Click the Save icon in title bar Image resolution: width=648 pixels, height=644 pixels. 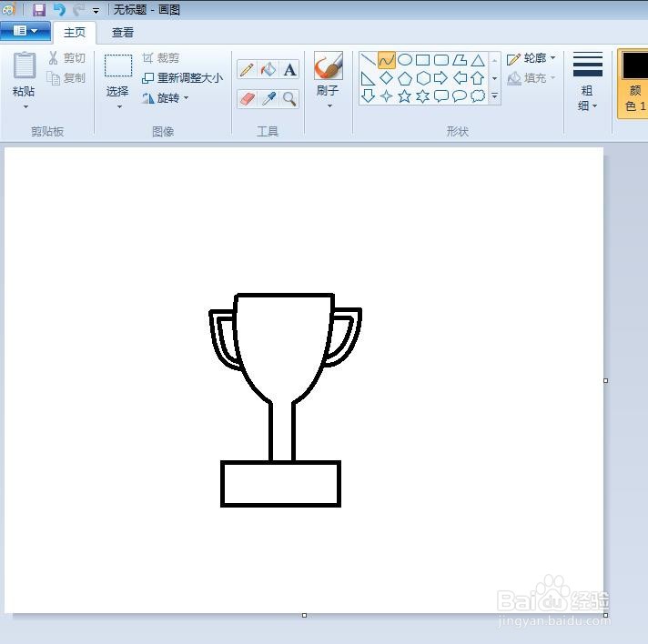coord(39,9)
